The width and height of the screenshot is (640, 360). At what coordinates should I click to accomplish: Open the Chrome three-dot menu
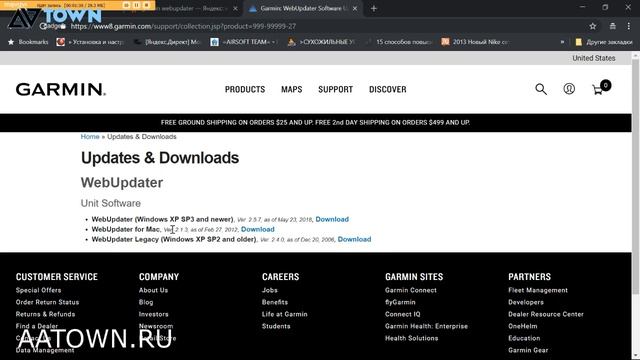click(628, 26)
